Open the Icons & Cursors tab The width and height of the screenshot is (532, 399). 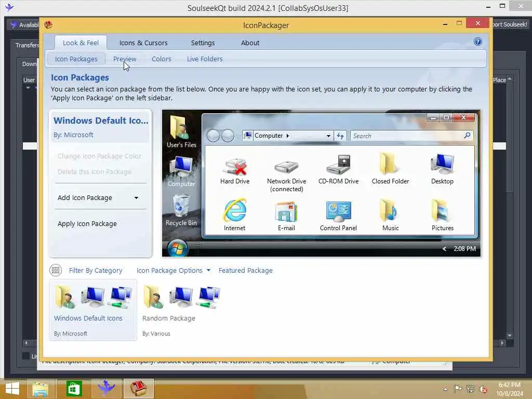point(143,43)
